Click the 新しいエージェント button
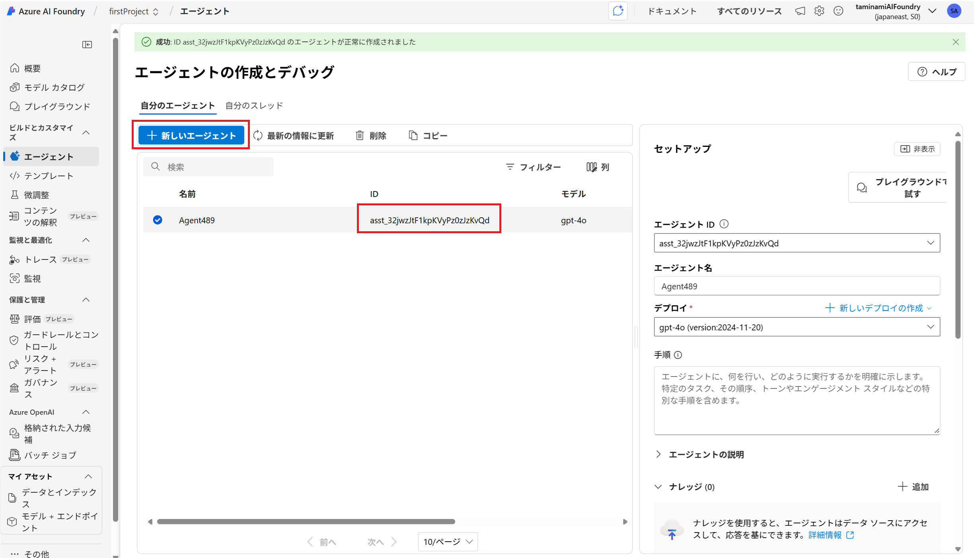Image resolution: width=980 pixels, height=558 pixels. tap(191, 135)
